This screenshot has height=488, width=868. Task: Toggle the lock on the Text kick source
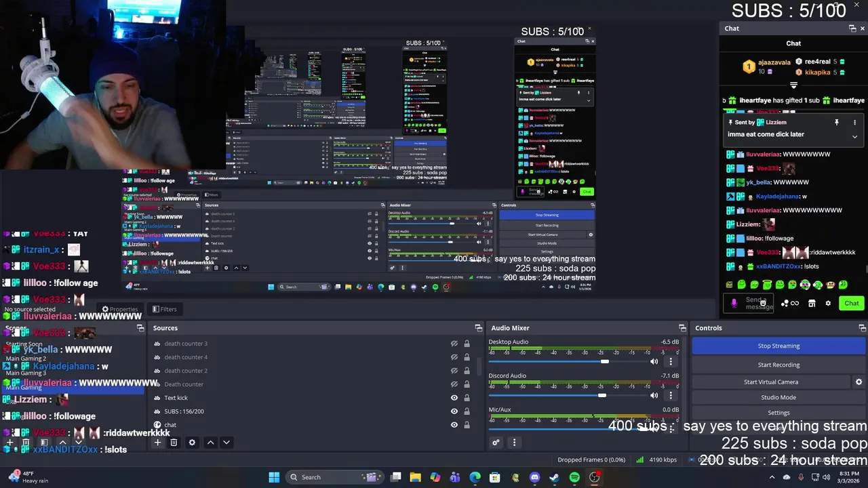click(467, 398)
